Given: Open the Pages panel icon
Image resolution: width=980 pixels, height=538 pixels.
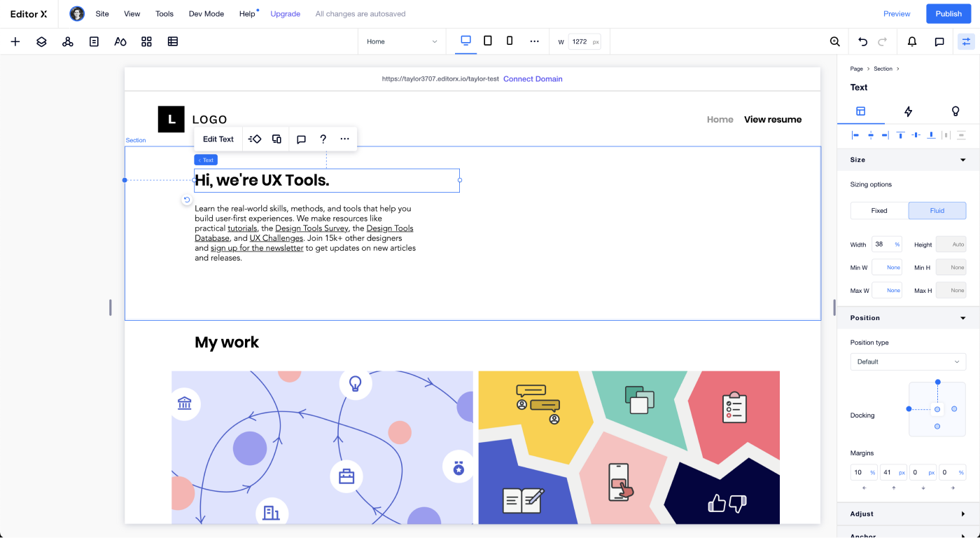Looking at the screenshot, I should [x=94, y=41].
